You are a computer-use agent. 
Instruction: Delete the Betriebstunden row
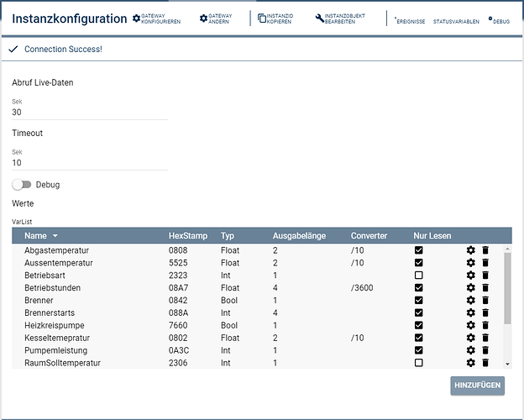coord(485,287)
